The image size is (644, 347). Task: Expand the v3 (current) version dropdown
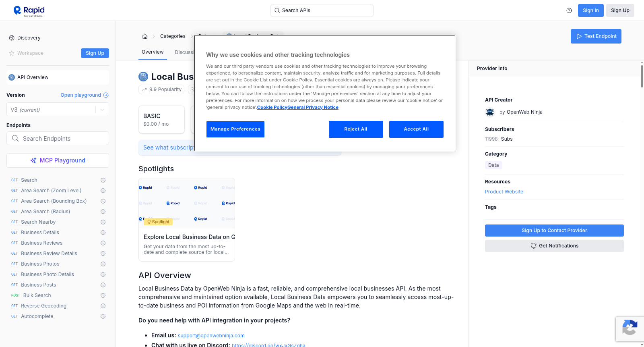point(58,110)
